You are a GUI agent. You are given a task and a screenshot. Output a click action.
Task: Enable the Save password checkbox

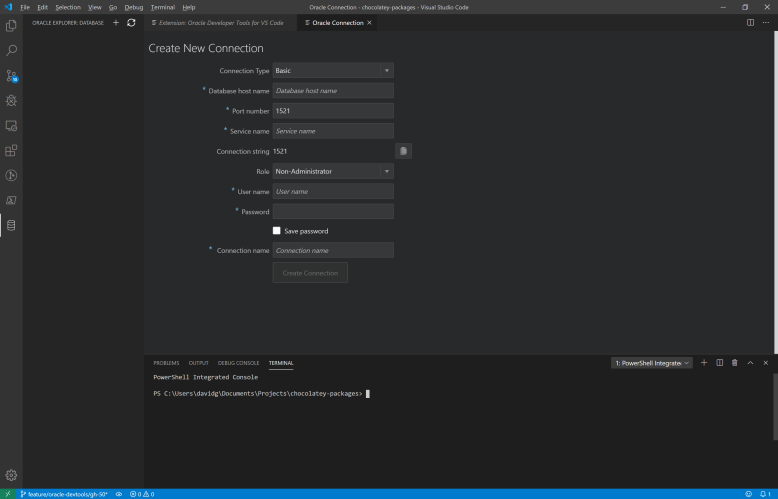click(276, 231)
